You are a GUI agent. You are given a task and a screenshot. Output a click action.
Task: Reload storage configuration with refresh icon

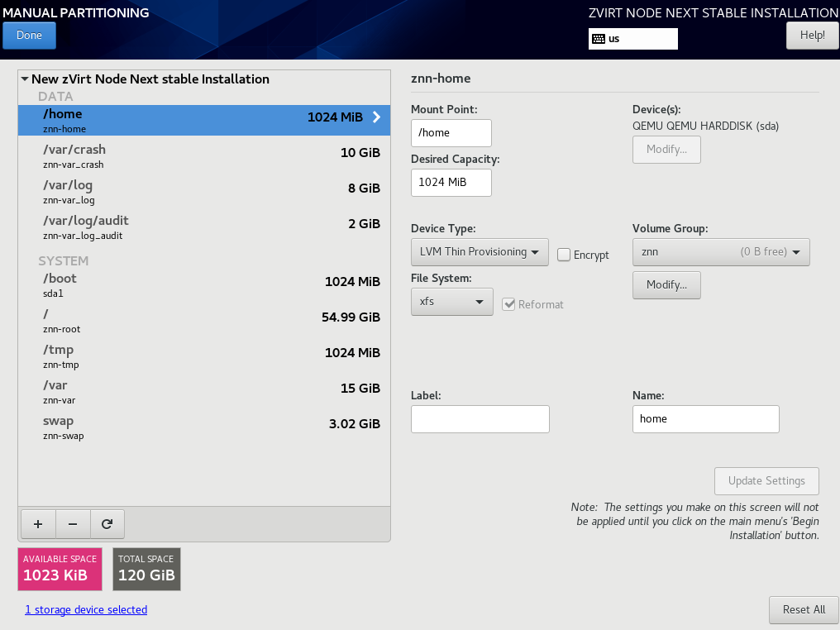[107, 524]
